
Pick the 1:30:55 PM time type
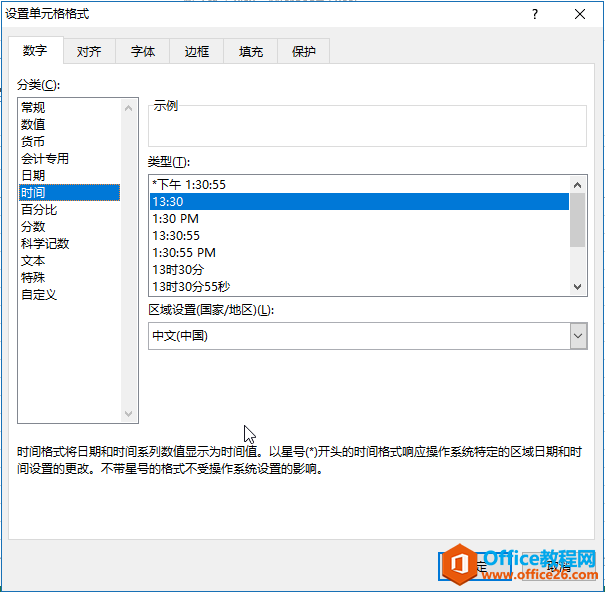[x=359, y=252]
